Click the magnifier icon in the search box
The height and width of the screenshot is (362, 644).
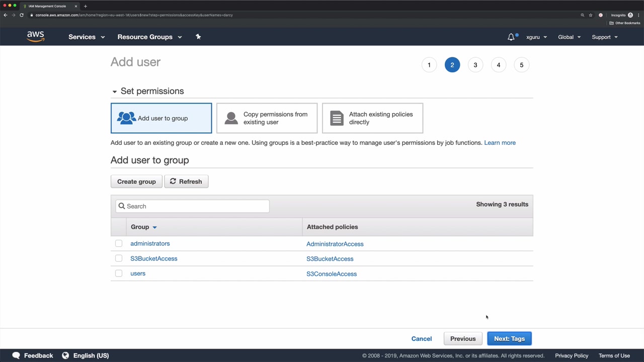click(x=122, y=206)
